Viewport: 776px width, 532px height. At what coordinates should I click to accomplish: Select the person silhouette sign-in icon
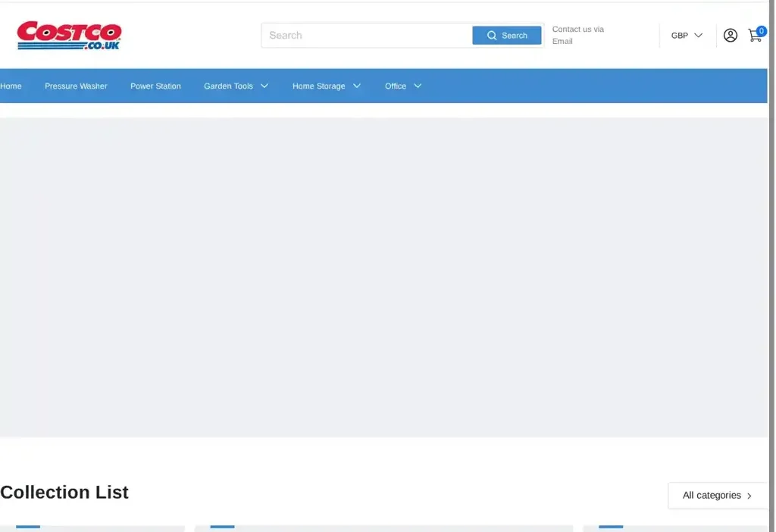[x=730, y=35]
